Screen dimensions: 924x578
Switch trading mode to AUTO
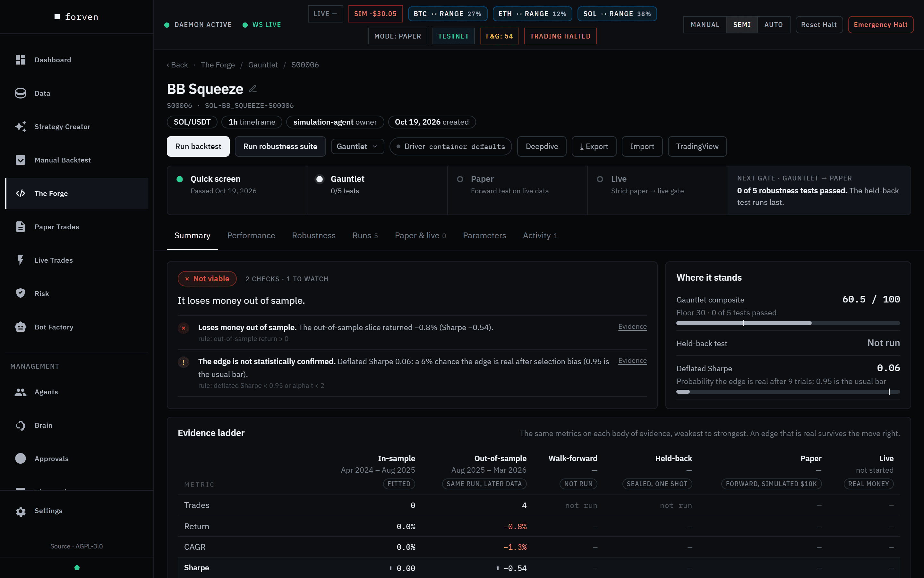click(x=774, y=24)
